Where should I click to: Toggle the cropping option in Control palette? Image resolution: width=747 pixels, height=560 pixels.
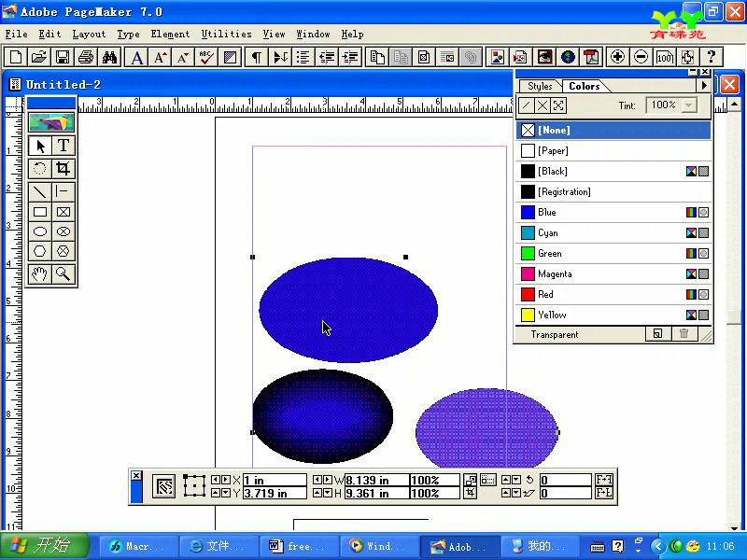click(471, 493)
